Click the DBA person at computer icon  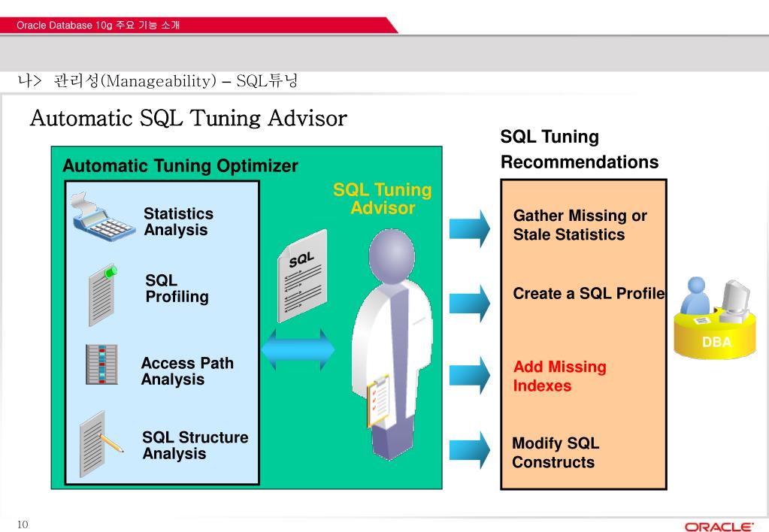click(x=715, y=317)
